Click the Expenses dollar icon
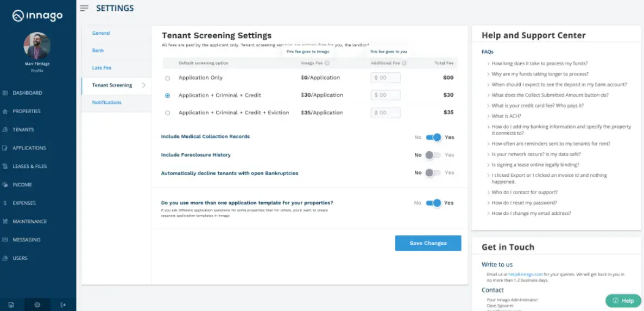 (5, 203)
